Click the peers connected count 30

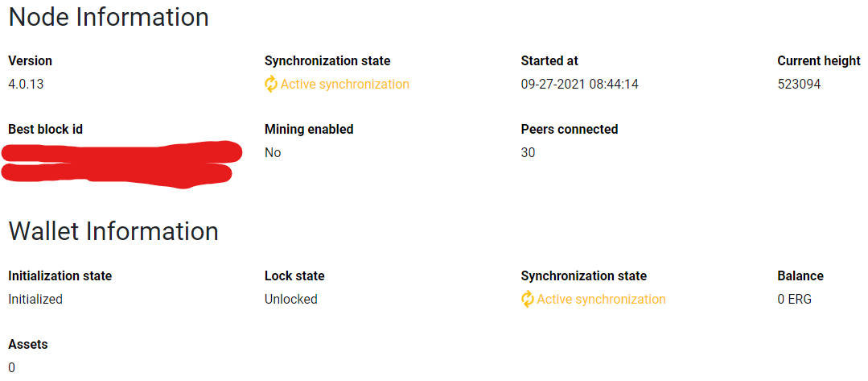528,152
